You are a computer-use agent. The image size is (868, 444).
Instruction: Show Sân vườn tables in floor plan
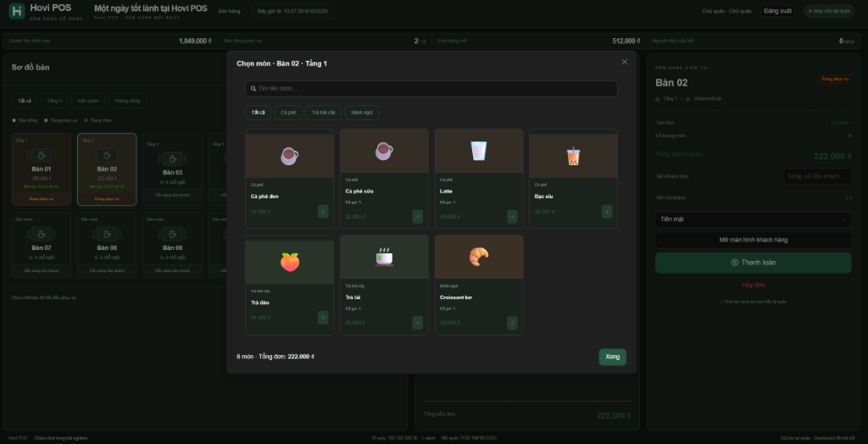(x=88, y=101)
